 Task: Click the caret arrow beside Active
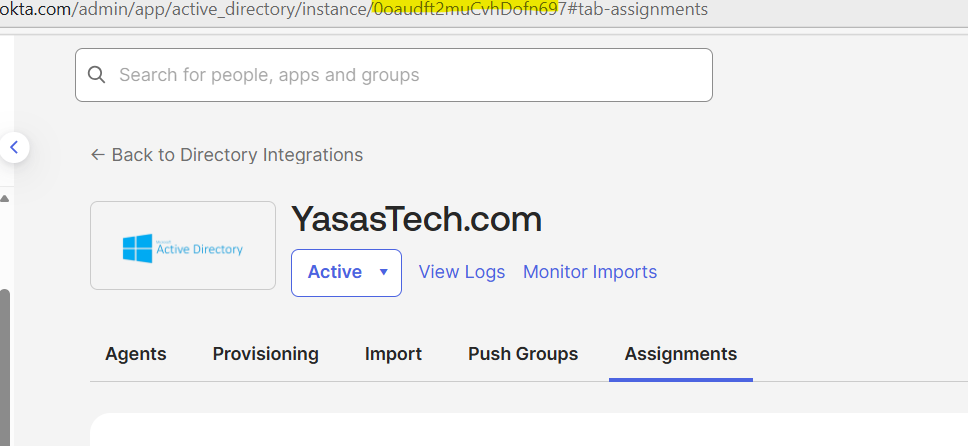click(x=383, y=272)
